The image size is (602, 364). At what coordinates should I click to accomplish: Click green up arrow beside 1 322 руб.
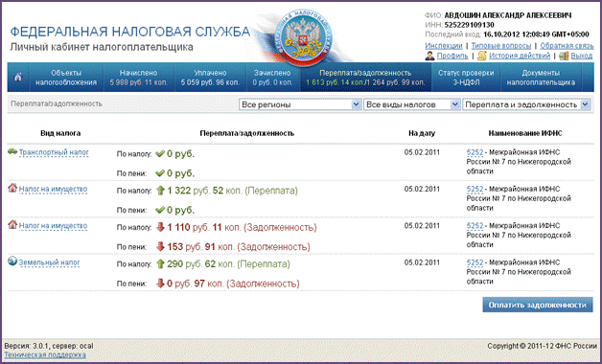[160, 191]
